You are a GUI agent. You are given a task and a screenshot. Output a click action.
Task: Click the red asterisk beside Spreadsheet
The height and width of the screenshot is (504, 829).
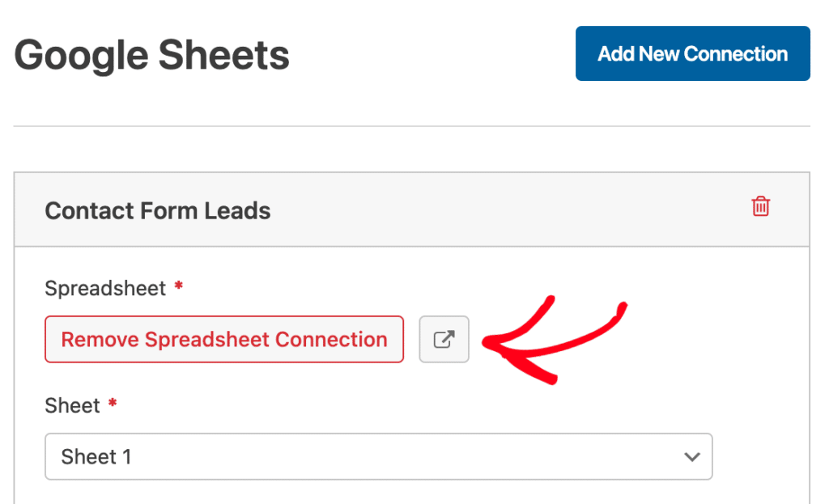(x=178, y=286)
